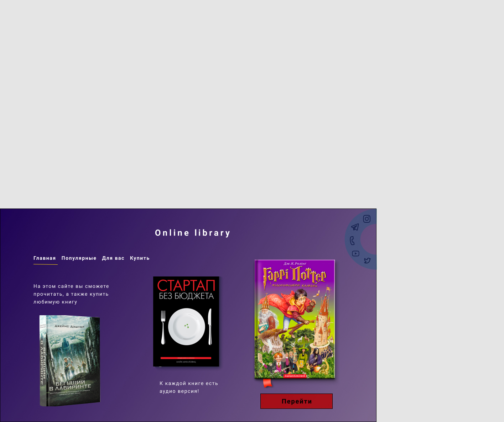Screen dimensions: 504x422
Task: Open the YouTube social icon
Action: coord(355,253)
